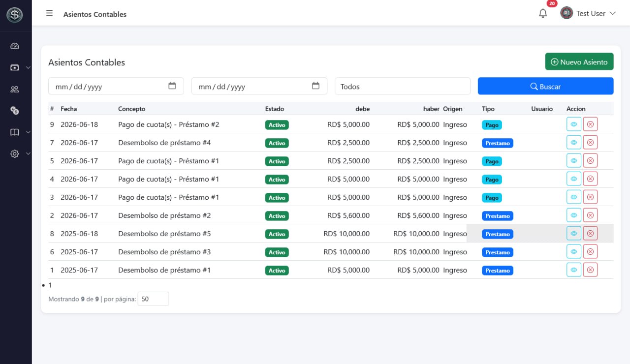The height and width of the screenshot is (364, 630).
Task: View entry 7 with eye icon
Action: coord(574,143)
